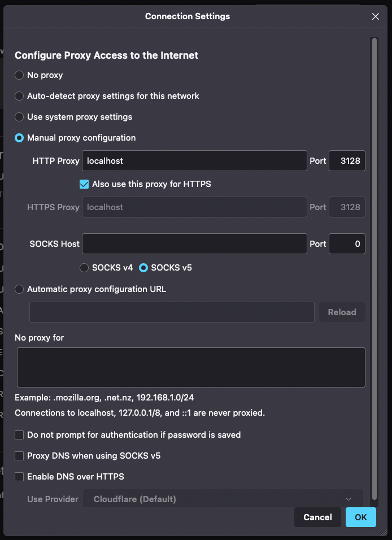The image size is (392, 540).
Task: Select the SOCKS v5 option
Action: 143,268
